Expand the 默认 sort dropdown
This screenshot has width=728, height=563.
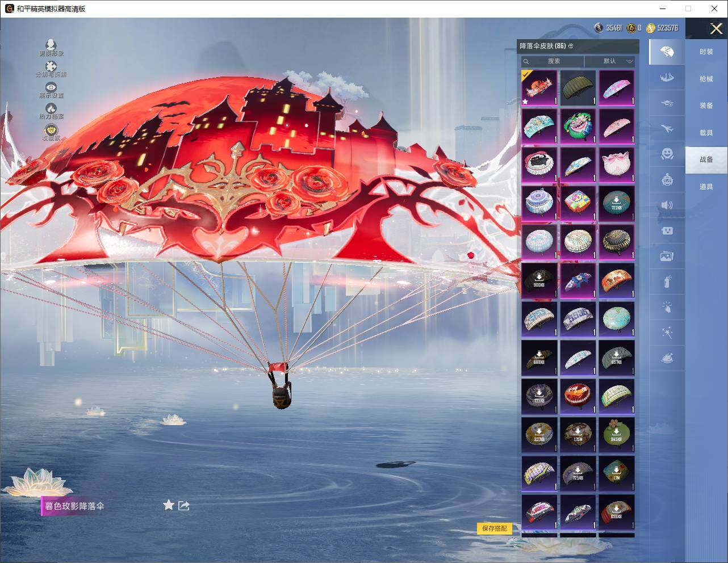pyautogui.click(x=610, y=61)
